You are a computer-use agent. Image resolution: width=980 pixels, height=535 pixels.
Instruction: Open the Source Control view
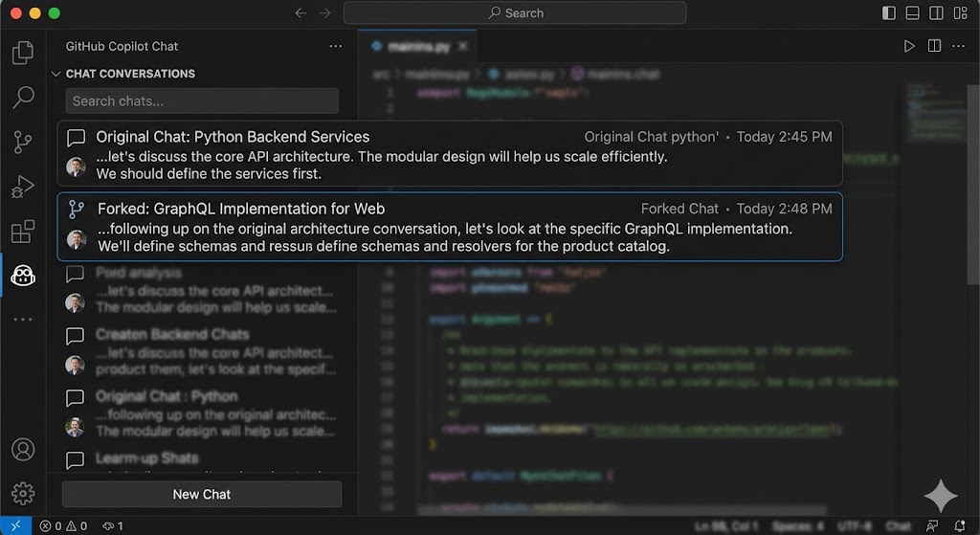tap(23, 142)
